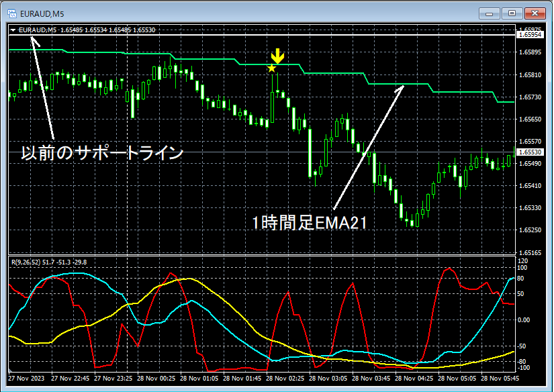Click the current price label 1.65530

click(x=530, y=152)
